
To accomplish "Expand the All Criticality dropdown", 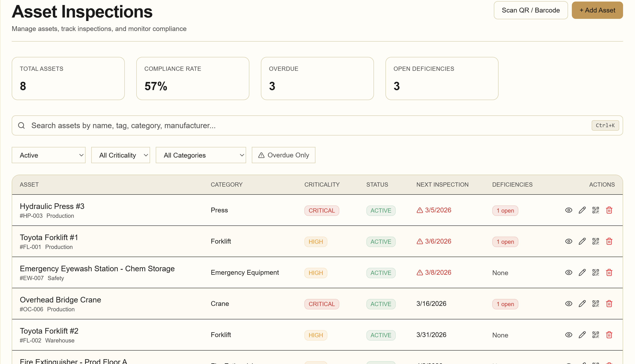I will tap(120, 155).
